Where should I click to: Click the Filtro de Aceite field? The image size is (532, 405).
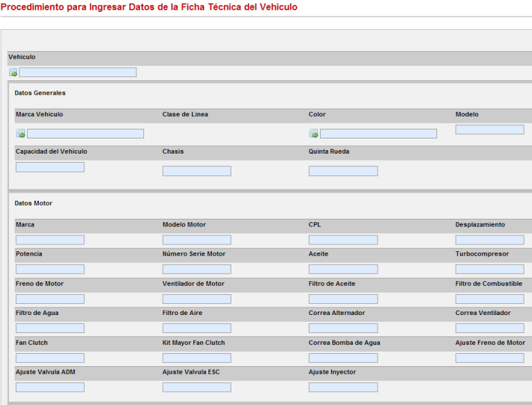click(x=343, y=299)
